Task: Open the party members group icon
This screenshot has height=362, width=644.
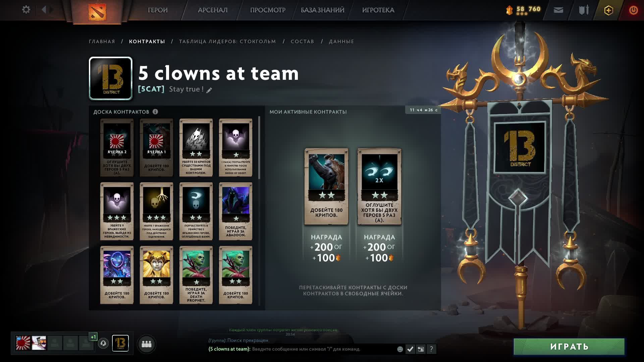Action: [147, 344]
